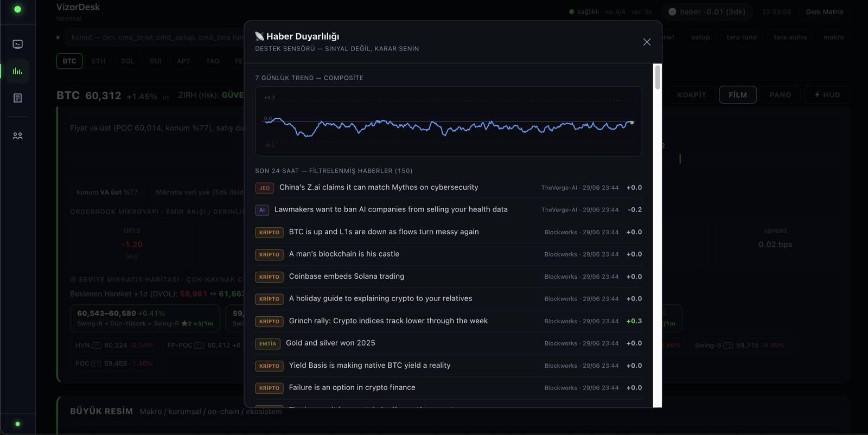Open the document list sidebar icon

17,98
